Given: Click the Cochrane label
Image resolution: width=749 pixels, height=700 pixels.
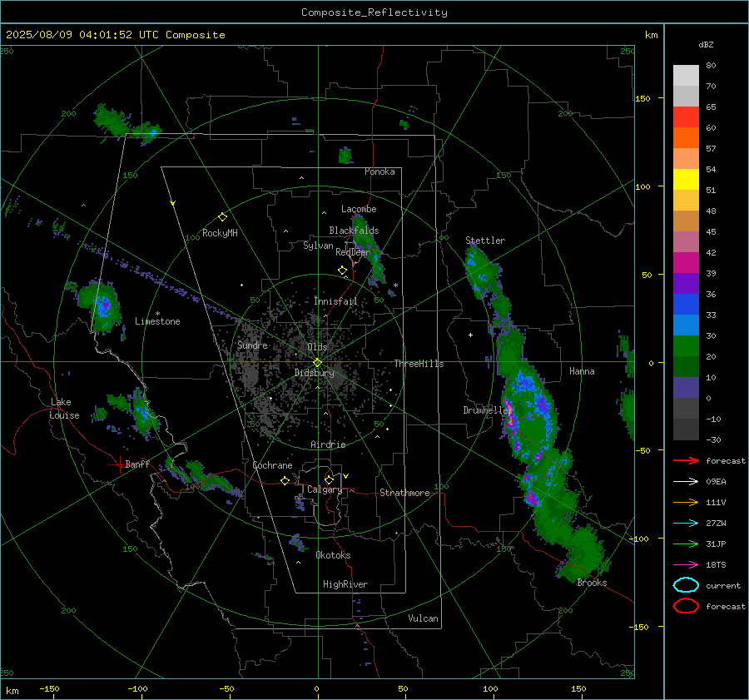Looking at the screenshot, I should (x=272, y=465).
